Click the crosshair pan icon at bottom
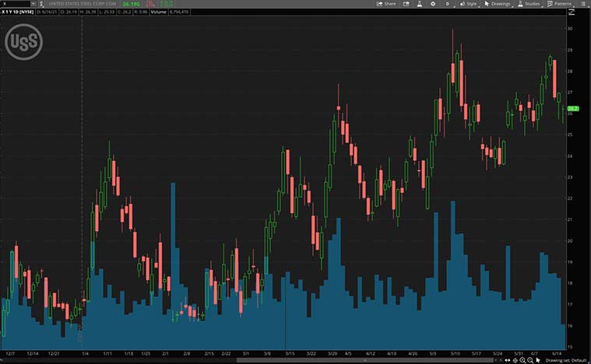 tap(515, 360)
